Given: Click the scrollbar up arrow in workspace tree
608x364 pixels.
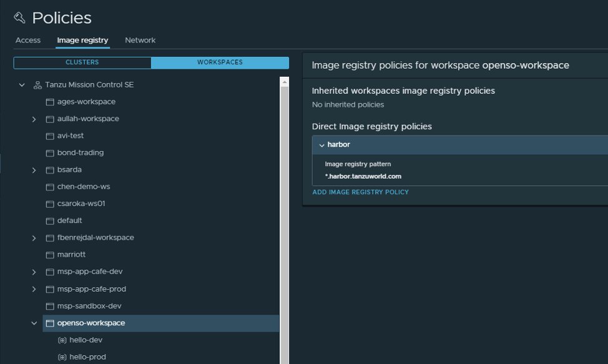Looking at the screenshot, I should pyautogui.click(x=285, y=82).
